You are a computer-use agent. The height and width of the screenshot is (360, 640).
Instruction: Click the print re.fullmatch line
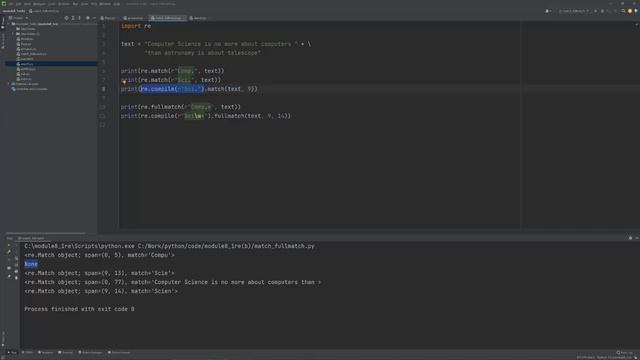[180, 107]
